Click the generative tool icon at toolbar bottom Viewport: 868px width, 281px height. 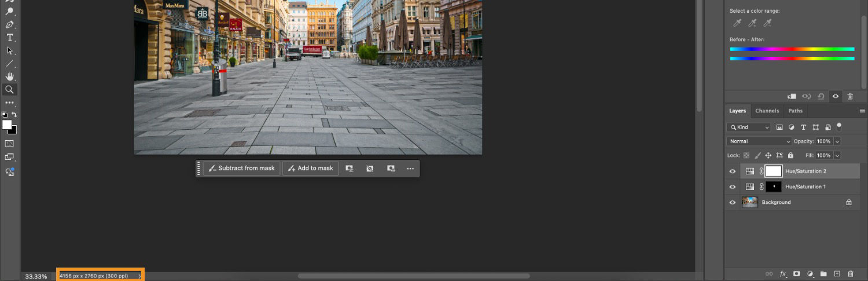pos(10,171)
